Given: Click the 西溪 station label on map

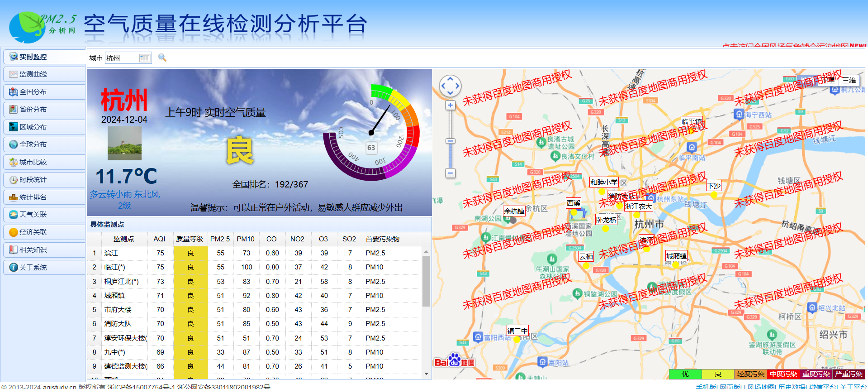Looking at the screenshot, I should (x=574, y=203).
